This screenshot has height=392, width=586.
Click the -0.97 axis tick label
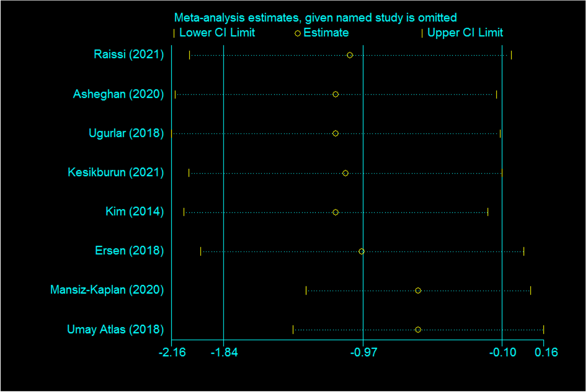click(x=364, y=352)
